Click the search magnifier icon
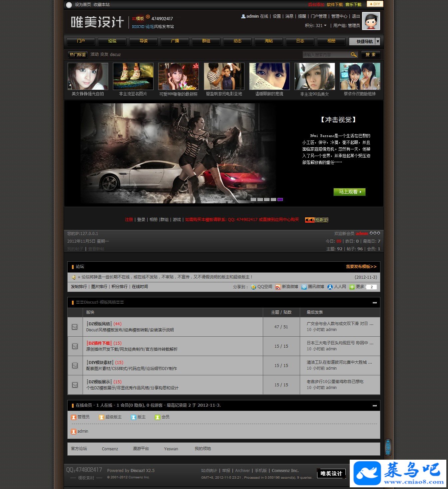This screenshot has width=448, height=489. pyautogui.click(x=354, y=54)
